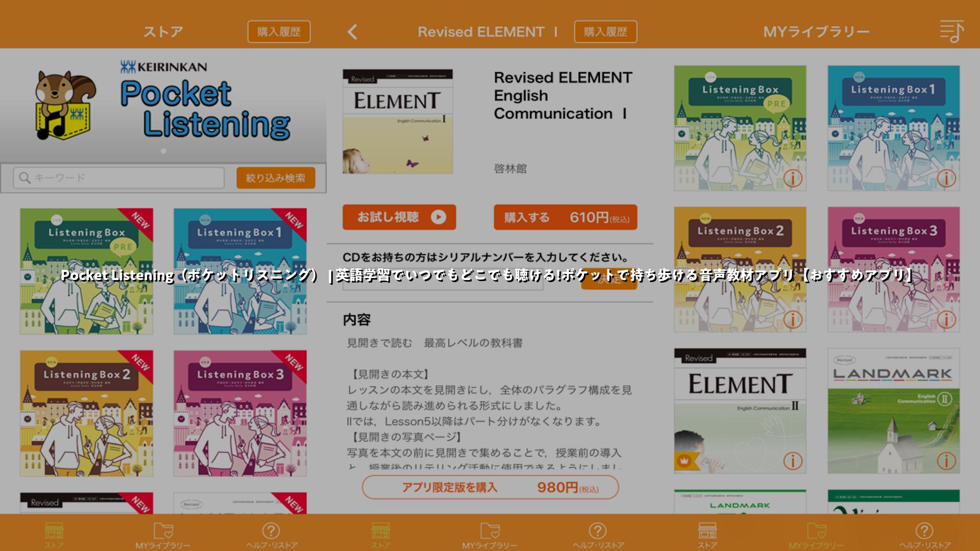Image resolution: width=980 pixels, height=551 pixels.
Task: Click the magnifier icon in the keyword field
Action: pyautogui.click(x=24, y=178)
